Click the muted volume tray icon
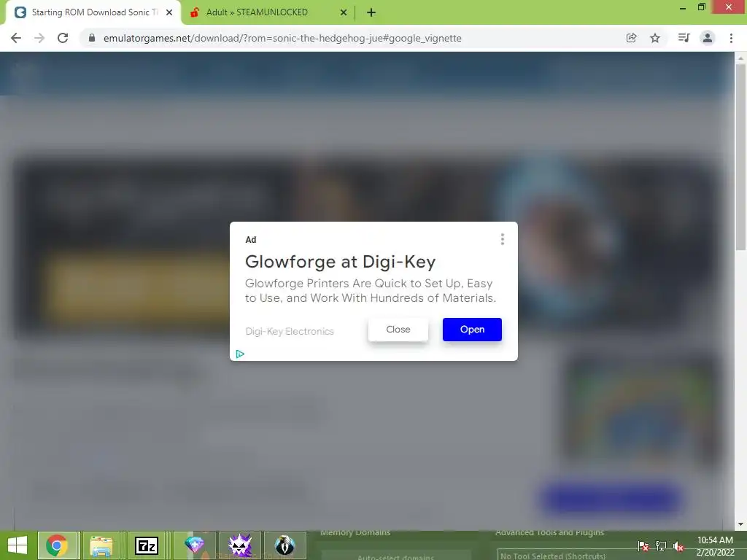The height and width of the screenshot is (560, 747). point(678,545)
